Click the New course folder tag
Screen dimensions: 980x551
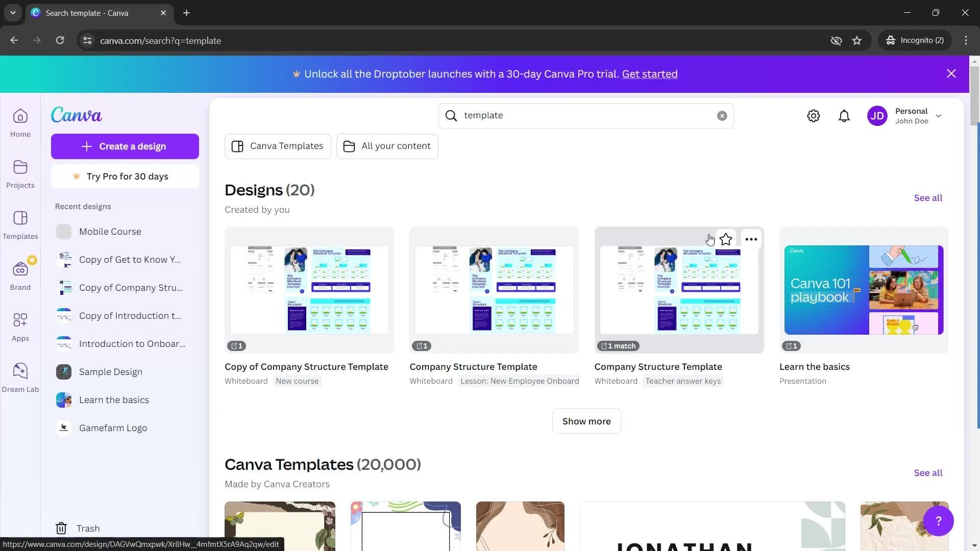point(297,381)
